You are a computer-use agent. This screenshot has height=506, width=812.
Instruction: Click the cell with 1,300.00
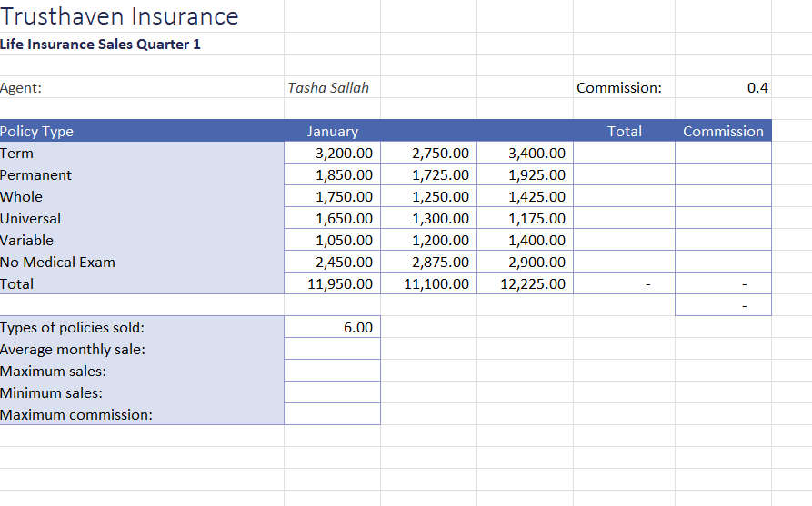(x=428, y=218)
